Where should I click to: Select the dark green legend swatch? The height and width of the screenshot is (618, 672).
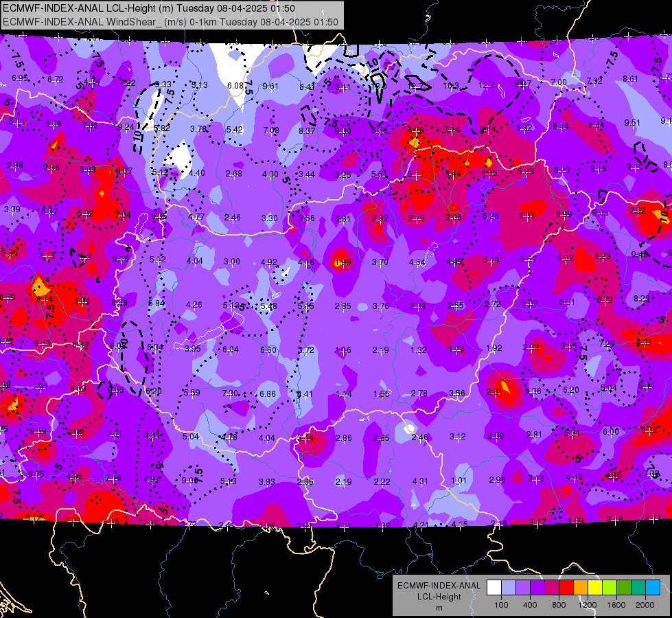click(x=624, y=587)
